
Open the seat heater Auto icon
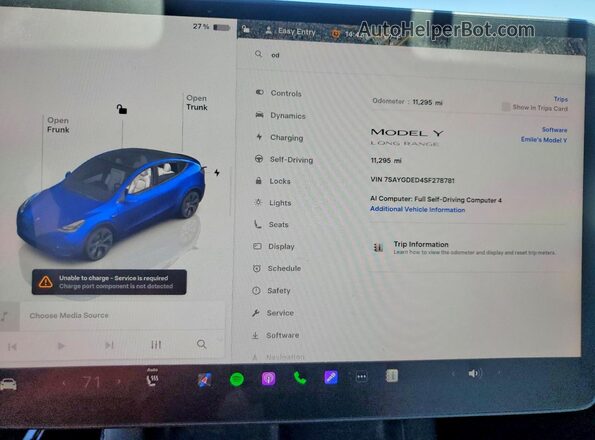click(x=153, y=377)
